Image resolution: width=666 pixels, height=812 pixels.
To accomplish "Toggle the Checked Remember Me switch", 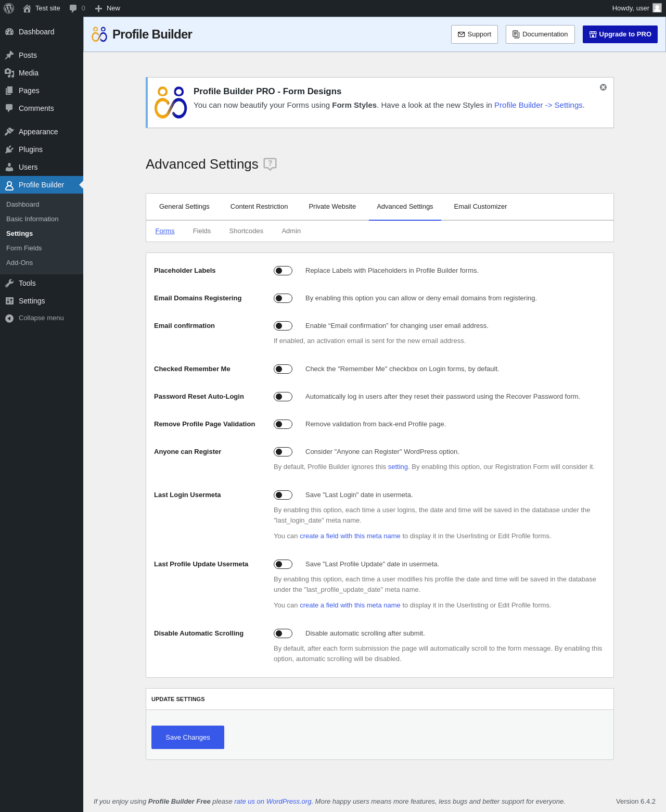I will click(x=283, y=369).
